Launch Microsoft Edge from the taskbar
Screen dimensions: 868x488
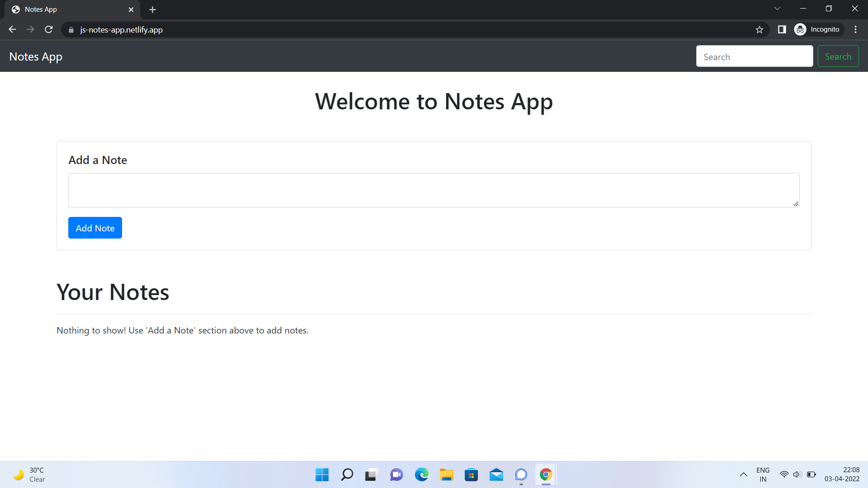click(421, 475)
